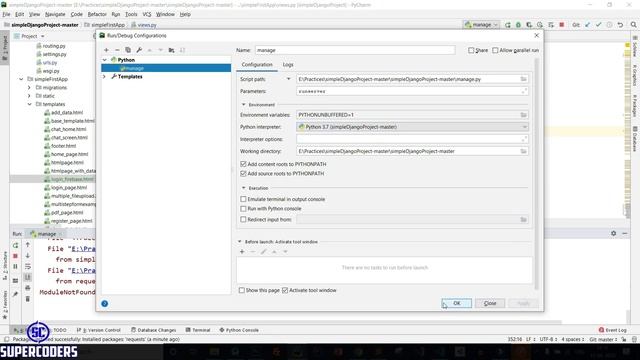Toggle soft-wrap in Run console
The image size is (640, 360).
coord(28,267)
